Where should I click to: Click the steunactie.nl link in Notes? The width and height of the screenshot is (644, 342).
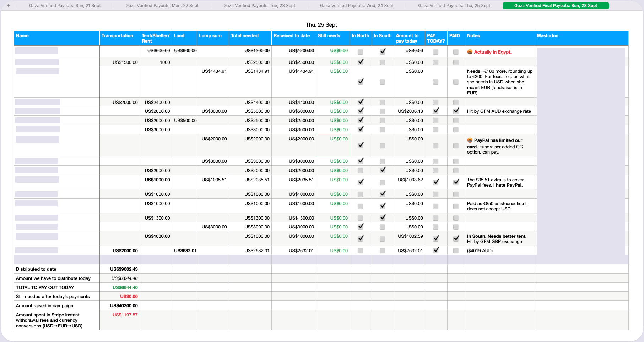click(x=513, y=204)
